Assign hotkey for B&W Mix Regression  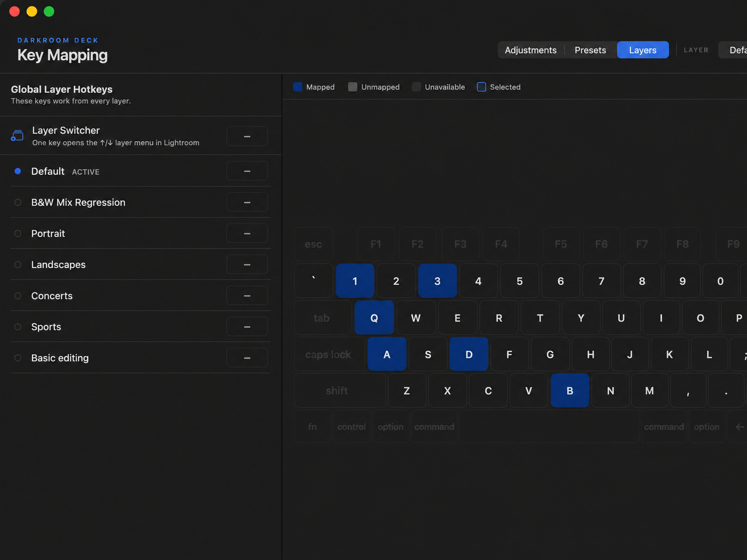tap(247, 202)
